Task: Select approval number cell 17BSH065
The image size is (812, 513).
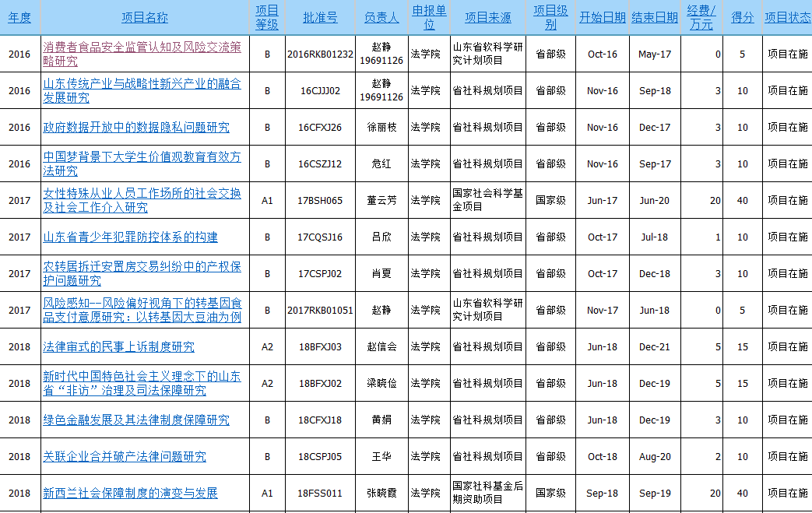Action: (x=320, y=201)
